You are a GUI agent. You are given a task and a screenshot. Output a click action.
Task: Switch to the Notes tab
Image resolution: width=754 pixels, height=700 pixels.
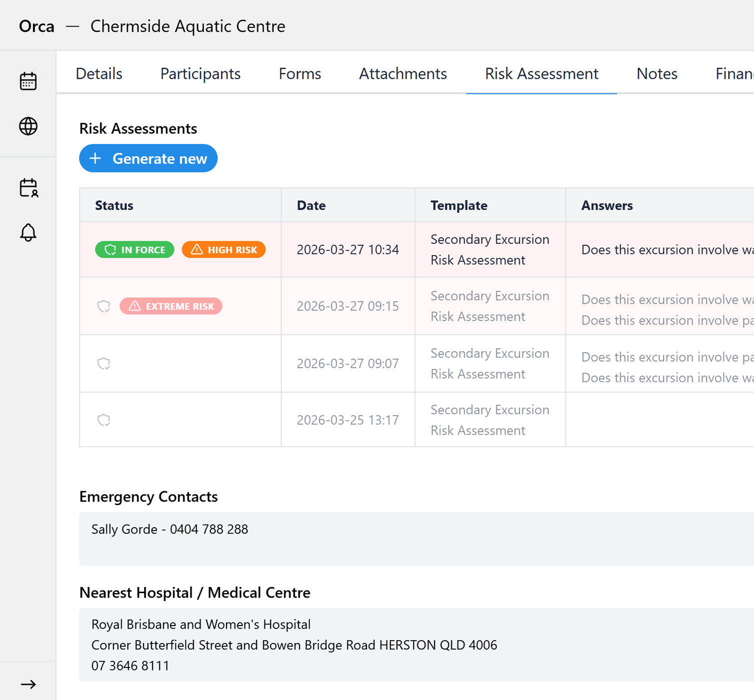[656, 73]
